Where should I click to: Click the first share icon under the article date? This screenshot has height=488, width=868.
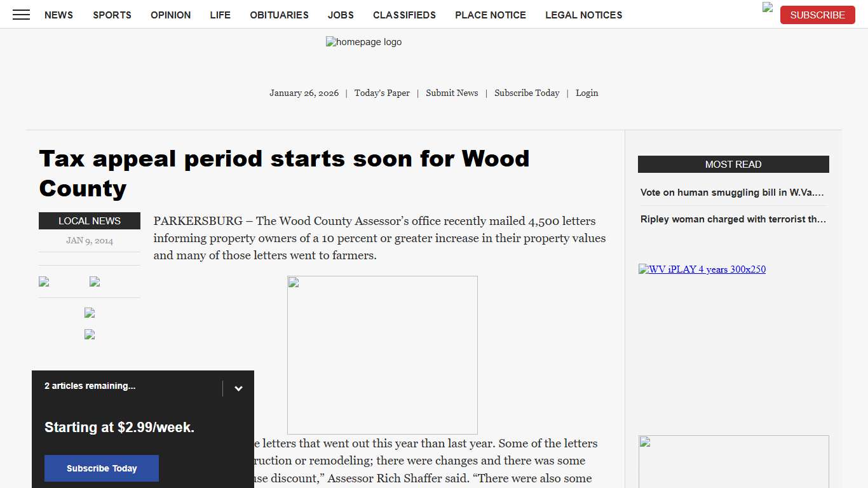(x=44, y=281)
